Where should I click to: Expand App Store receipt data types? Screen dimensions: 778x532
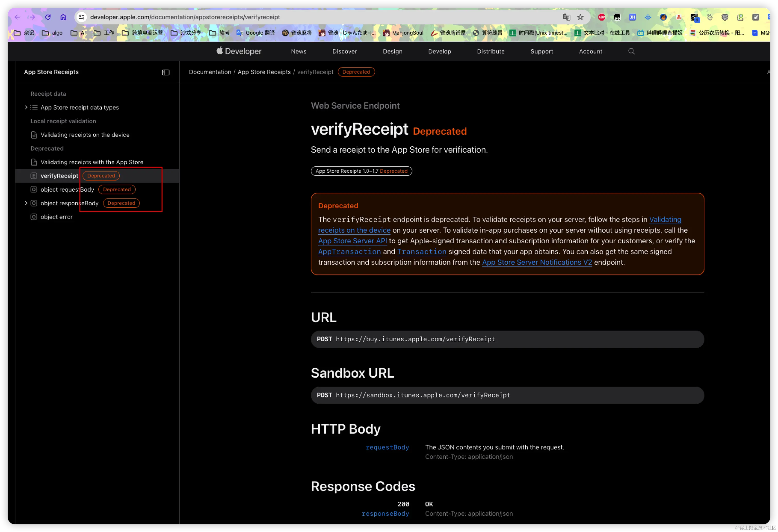click(x=26, y=108)
